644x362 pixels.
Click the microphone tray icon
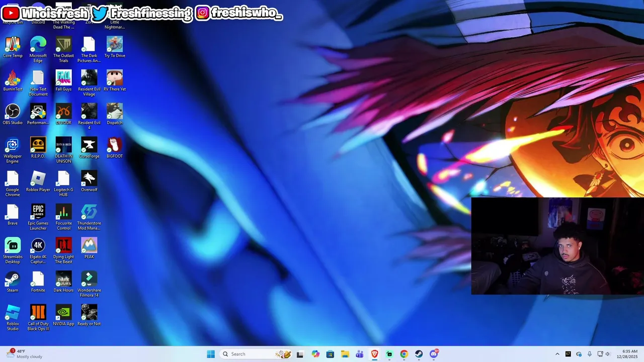click(x=590, y=354)
